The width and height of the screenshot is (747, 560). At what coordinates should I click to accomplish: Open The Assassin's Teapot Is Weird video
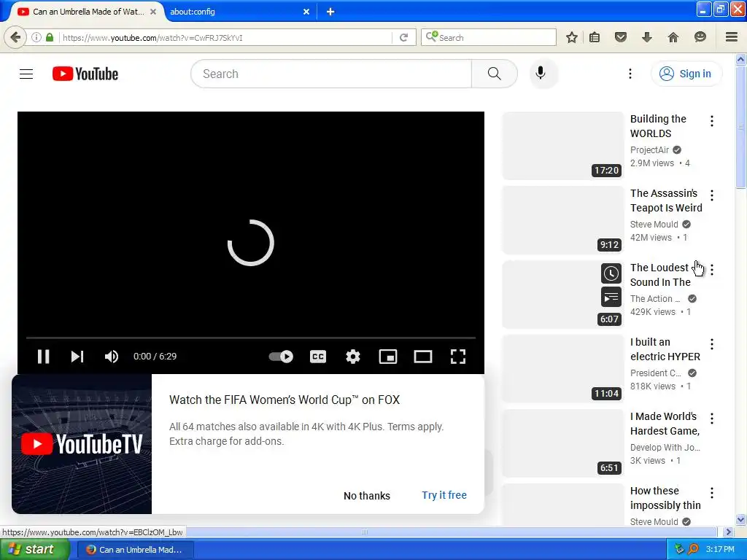pos(666,201)
